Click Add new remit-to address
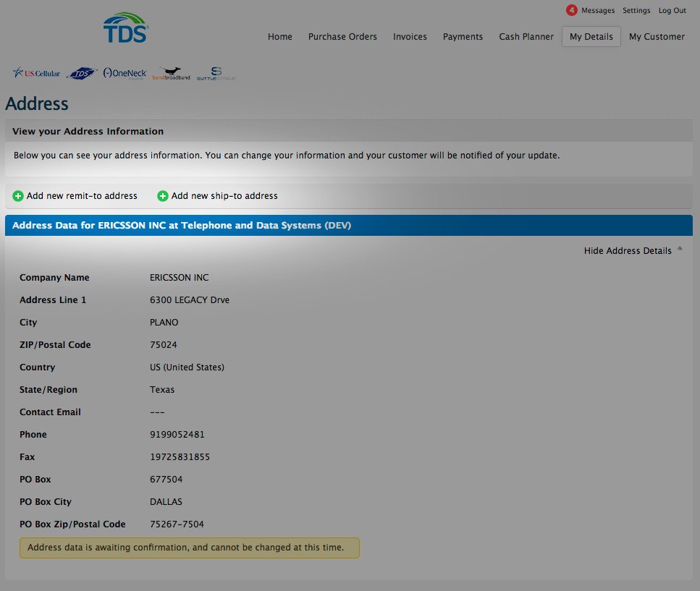700x591 pixels. tap(82, 196)
